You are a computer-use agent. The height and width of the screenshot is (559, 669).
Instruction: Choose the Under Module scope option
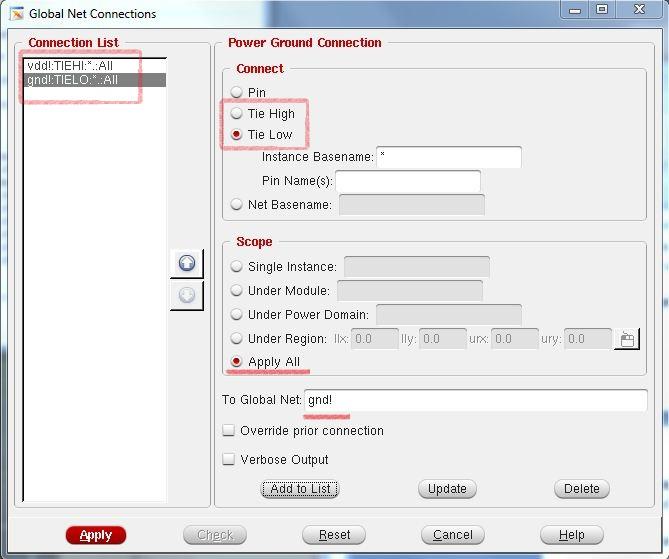coord(237,291)
